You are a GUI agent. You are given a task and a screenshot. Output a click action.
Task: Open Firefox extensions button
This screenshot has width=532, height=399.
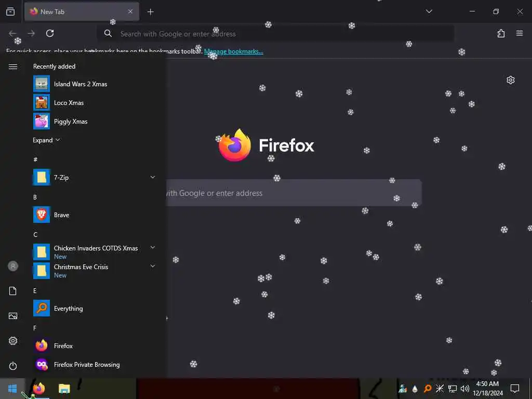501,33
